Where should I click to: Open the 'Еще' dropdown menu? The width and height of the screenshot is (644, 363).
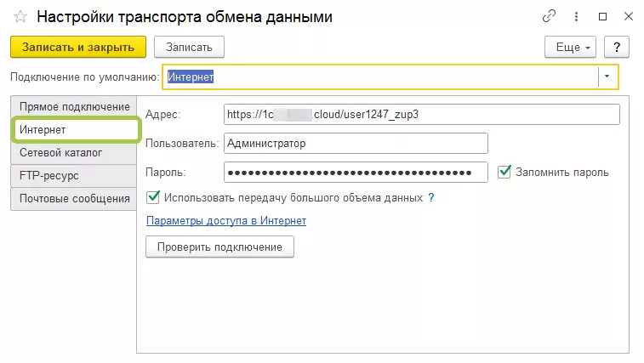tap(573, 47)
